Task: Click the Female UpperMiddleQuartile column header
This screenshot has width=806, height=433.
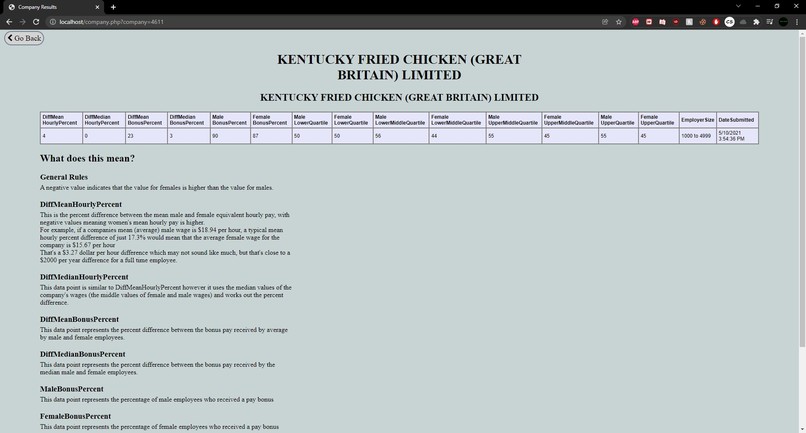Action: click(x=570, y=120)
